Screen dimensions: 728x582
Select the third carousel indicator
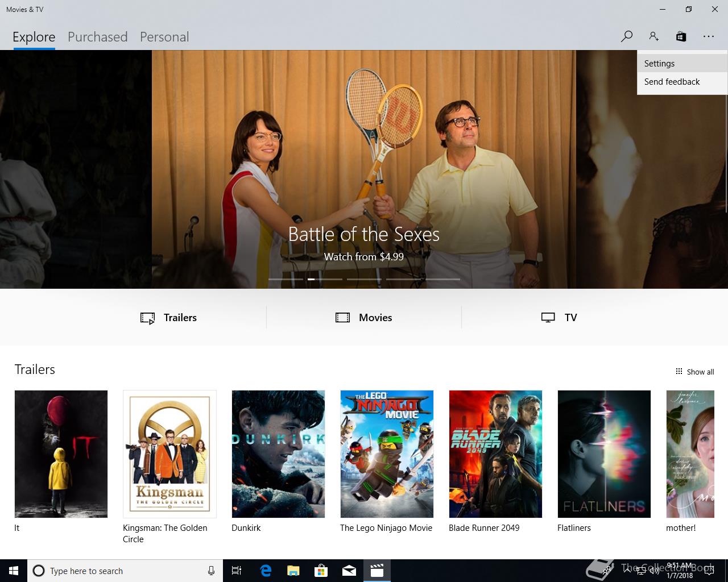(x=364, y=279)
